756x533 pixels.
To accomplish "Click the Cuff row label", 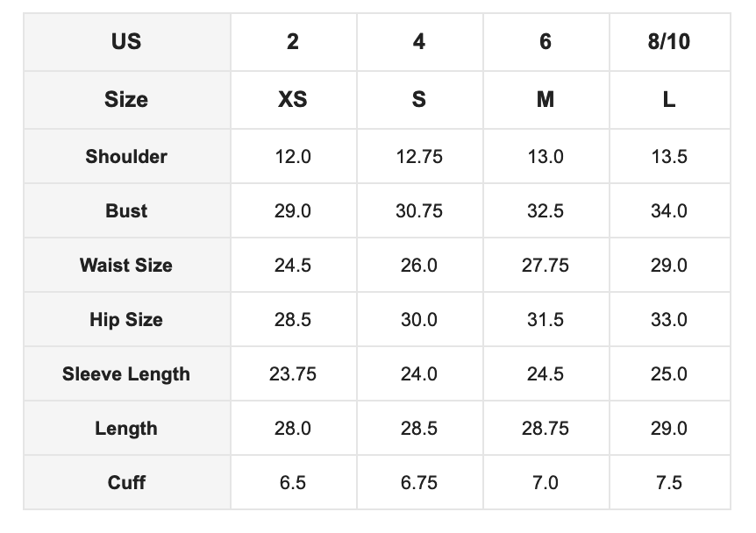I will click(126, 482).
